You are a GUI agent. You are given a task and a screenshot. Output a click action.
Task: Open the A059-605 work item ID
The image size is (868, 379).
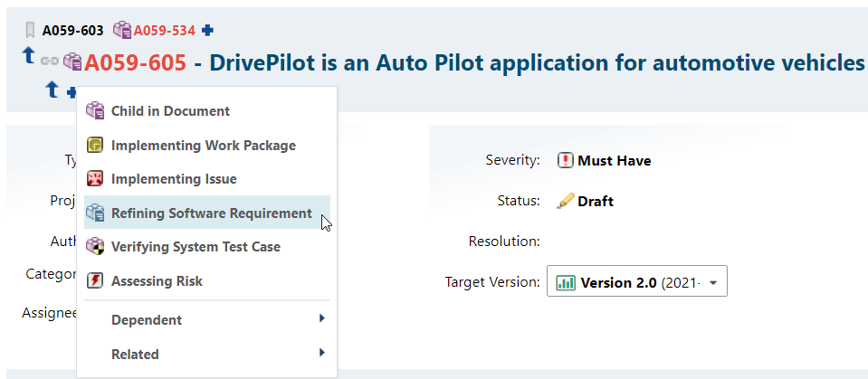pos(135,63)
